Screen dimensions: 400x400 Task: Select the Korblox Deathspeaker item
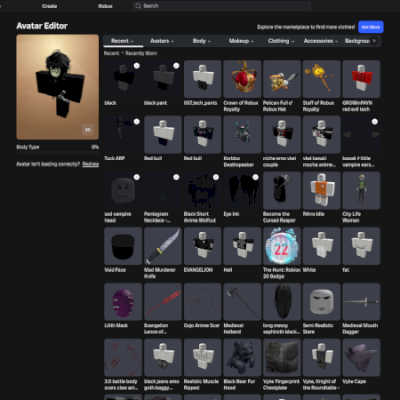[242, 135]
